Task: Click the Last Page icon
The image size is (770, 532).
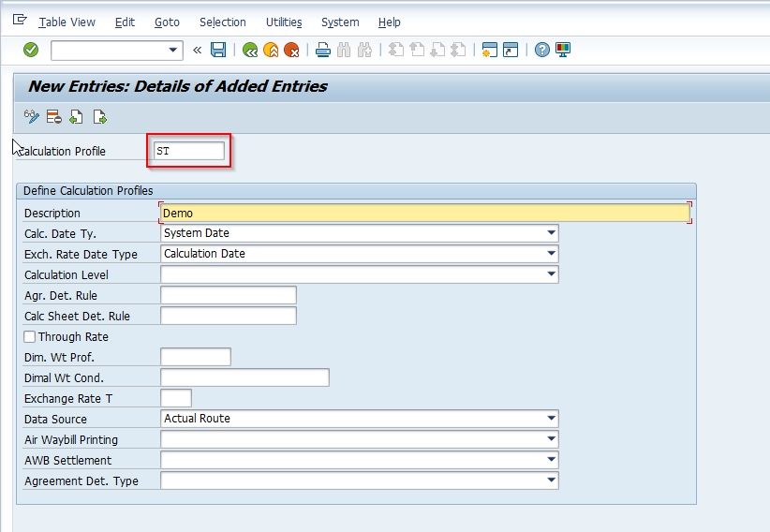Action: 458,50
